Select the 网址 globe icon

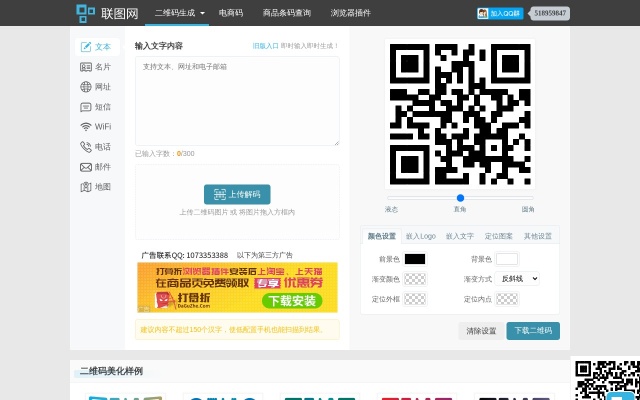(x=86, y=87)
